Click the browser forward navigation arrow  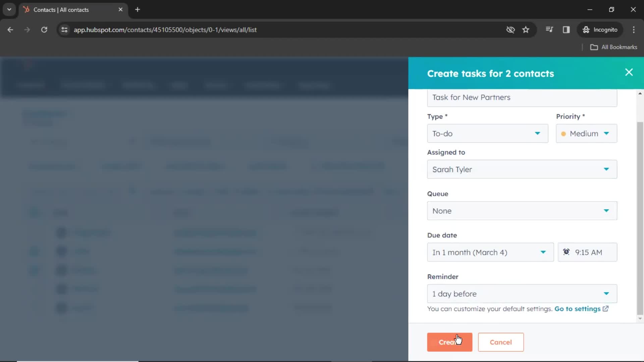point(27,29)
